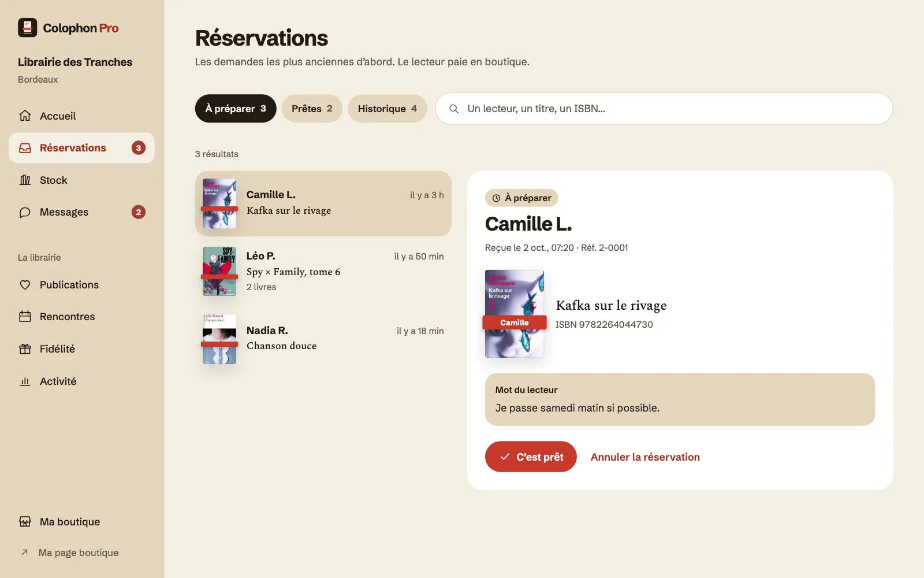Image resolution: width=924 pixels, height=578 pixels.
Task: Open the Activité section
Action: click(82, 381)
